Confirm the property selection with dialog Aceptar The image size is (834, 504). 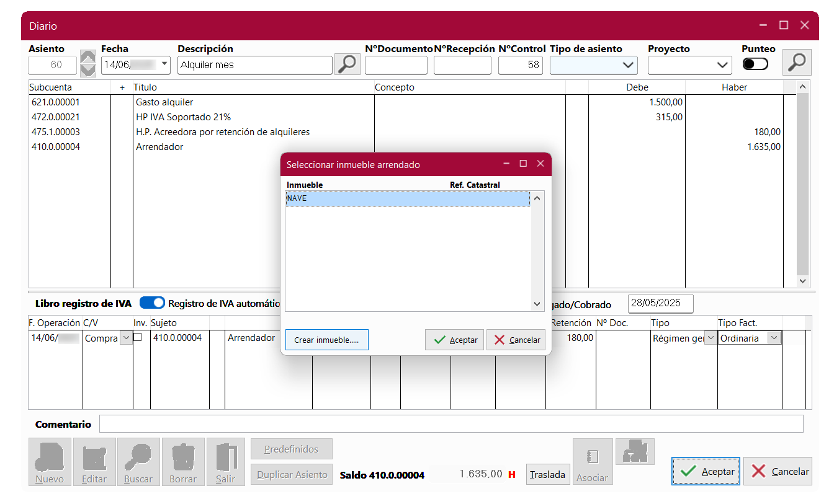[x=454, y=340]
